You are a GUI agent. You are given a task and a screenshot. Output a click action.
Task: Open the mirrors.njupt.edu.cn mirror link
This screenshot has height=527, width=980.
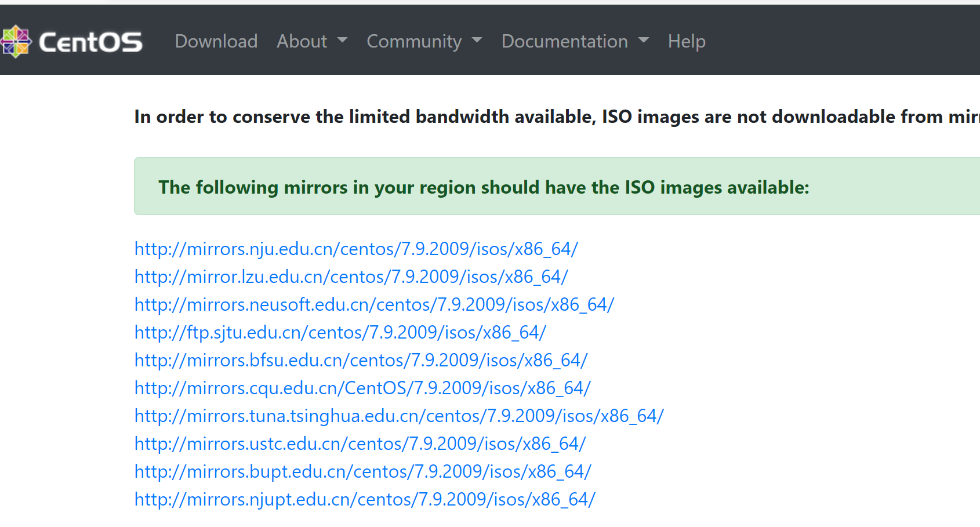(x=365, y=499)
